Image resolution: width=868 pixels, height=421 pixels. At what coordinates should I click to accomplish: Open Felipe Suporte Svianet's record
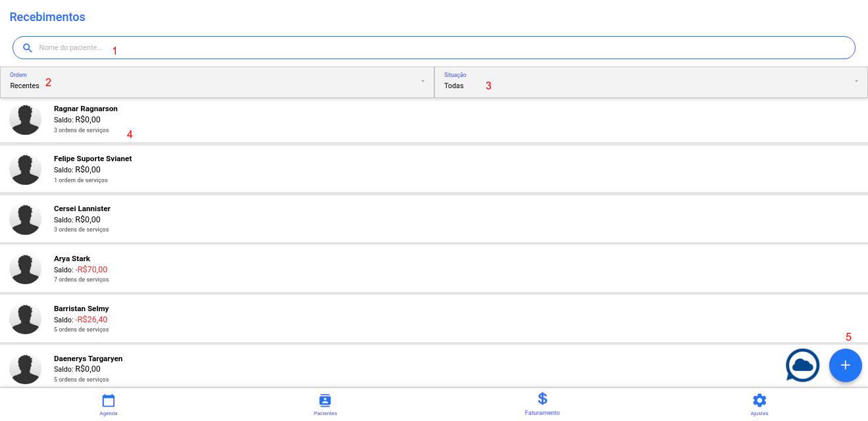coord(93,159)
